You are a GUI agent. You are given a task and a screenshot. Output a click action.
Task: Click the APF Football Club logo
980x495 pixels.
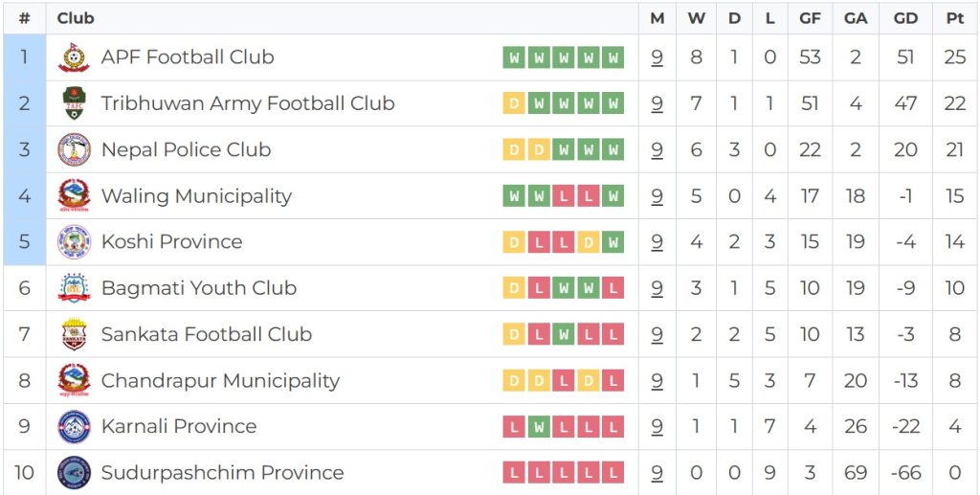click(74, 57)
